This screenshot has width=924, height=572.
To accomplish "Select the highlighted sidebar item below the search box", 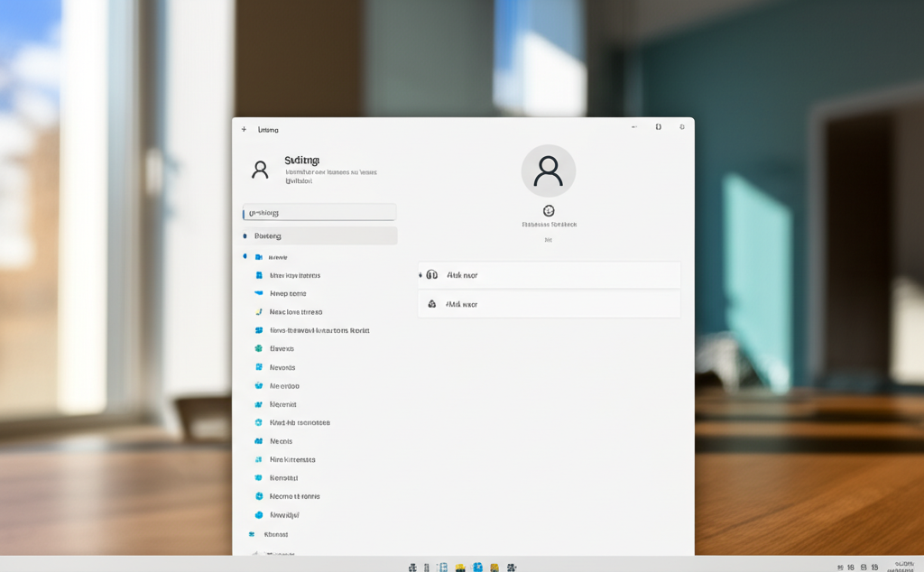I will pos(319,235).
